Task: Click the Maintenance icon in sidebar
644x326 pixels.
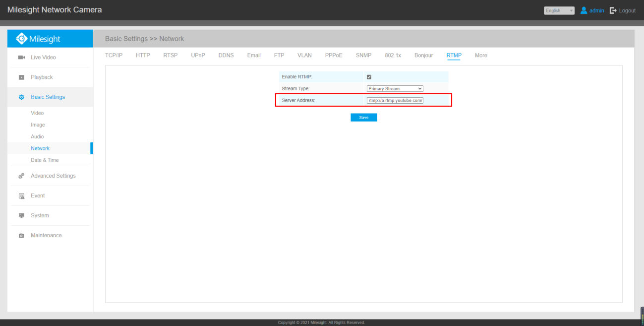Action: point(21,236)
